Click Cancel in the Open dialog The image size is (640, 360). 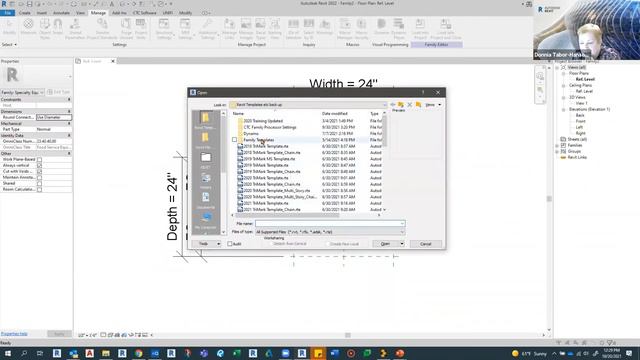click(x=426, y=244)
